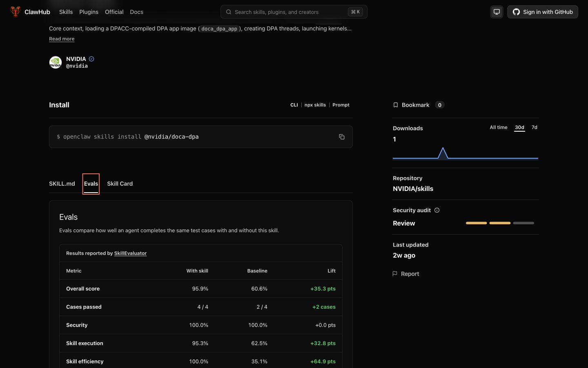Focus the search skills input field
The height and width of the screenshot is (368, 588).
[x=294, y=12]
